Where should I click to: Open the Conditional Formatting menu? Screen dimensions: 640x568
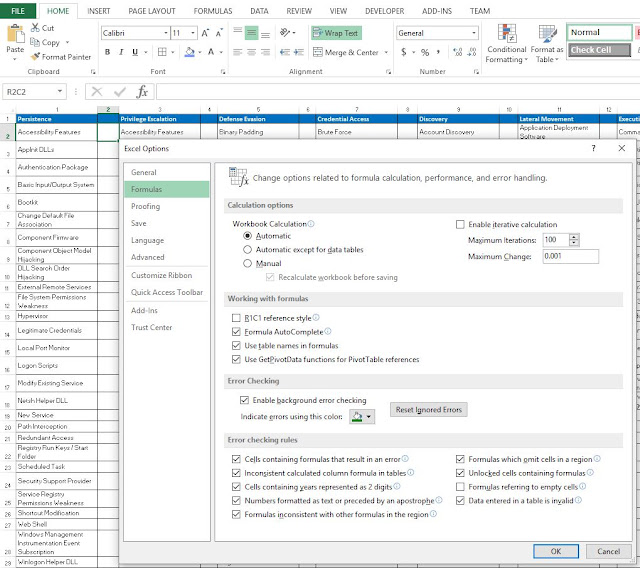[x=506, y=44]
